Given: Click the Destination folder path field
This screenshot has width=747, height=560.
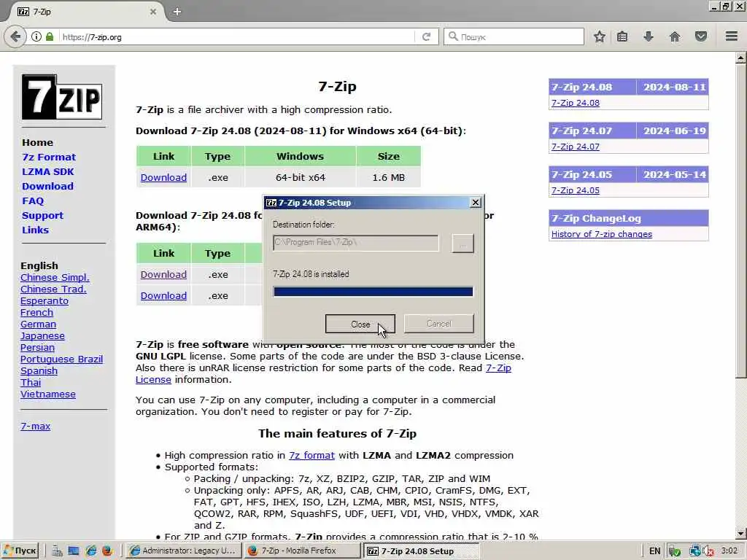Looking at the screenshot, I should pos(356,242).
